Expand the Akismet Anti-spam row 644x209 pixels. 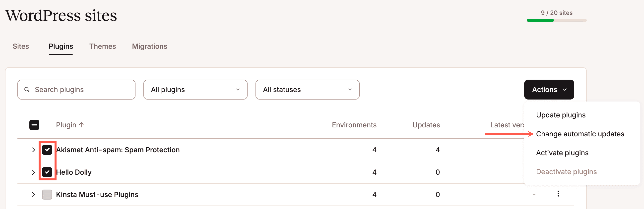coord(33,150)
